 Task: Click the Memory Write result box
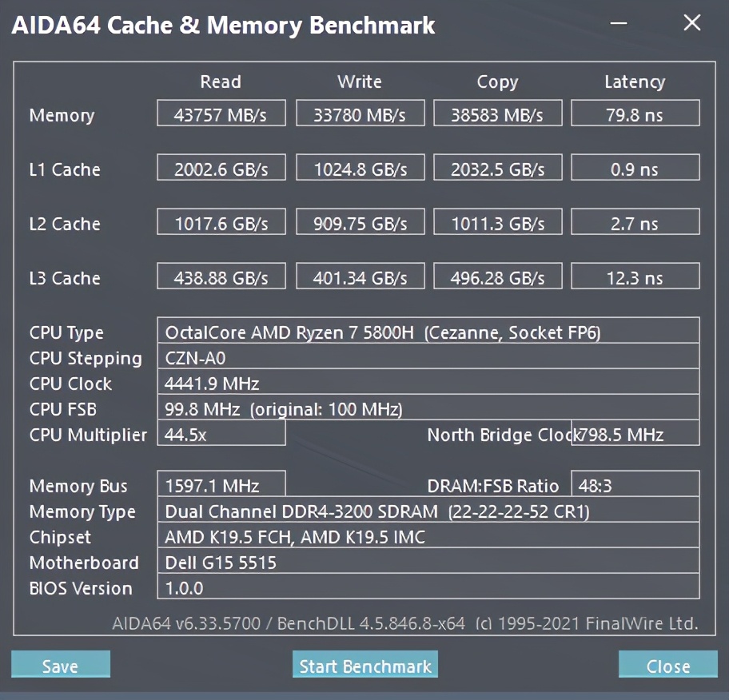point(359,114)
